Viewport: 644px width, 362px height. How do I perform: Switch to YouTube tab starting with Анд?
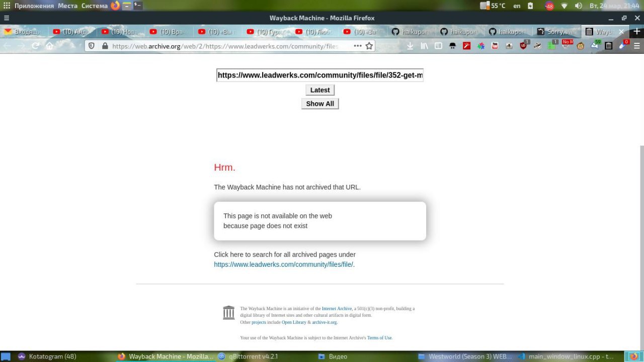[73, 31]
